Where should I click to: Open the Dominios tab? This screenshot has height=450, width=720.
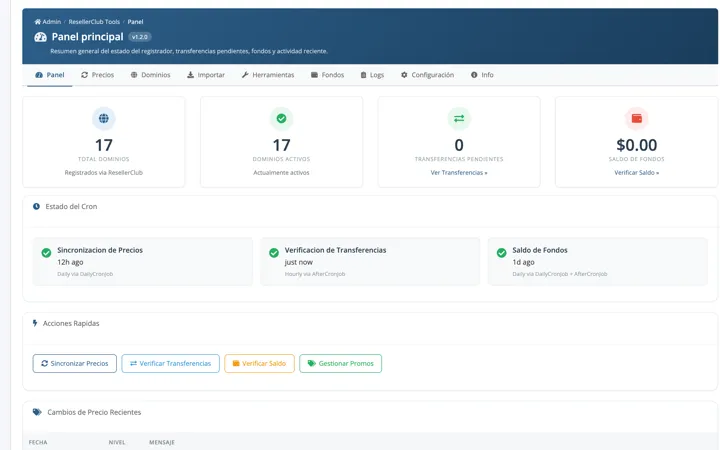pos(151,75)
